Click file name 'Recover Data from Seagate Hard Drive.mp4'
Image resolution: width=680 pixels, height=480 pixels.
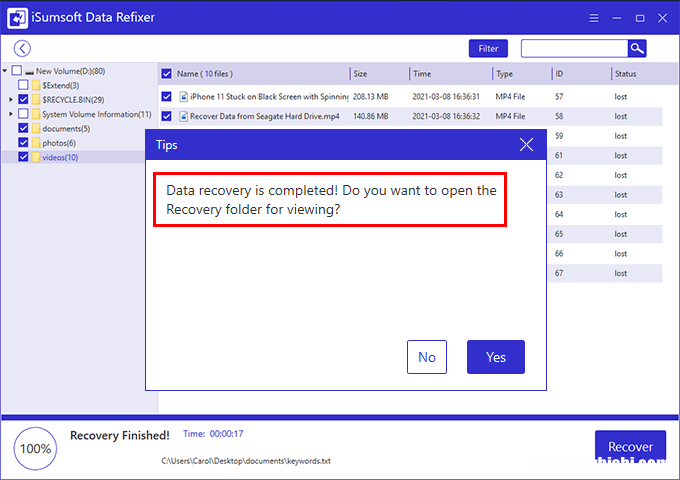[265, 116]
